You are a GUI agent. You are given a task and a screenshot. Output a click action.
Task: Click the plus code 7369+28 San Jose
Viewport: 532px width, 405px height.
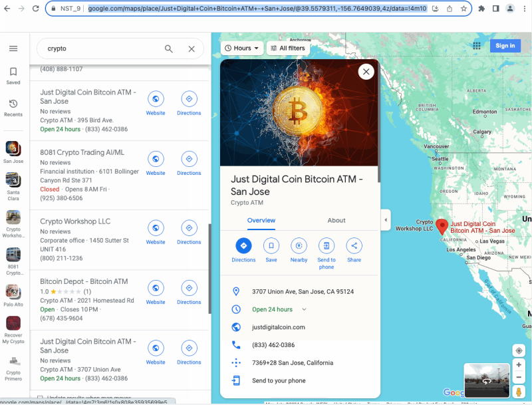[293, 363]
